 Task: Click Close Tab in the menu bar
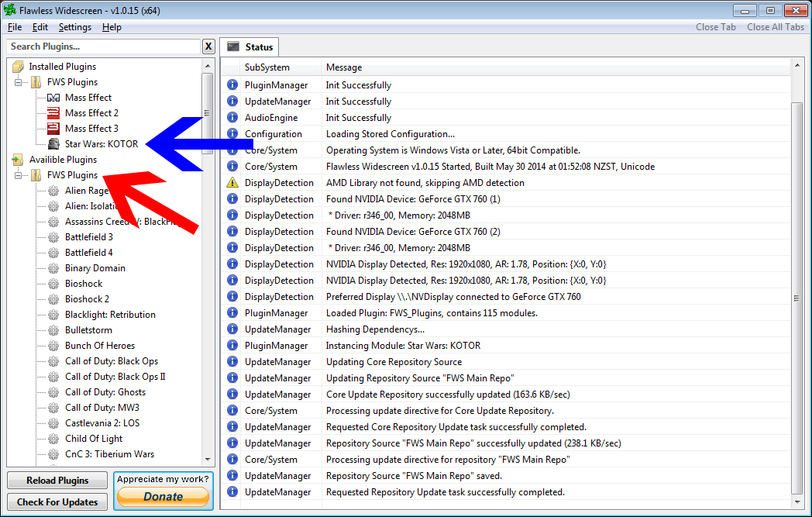tap(716, 27)
